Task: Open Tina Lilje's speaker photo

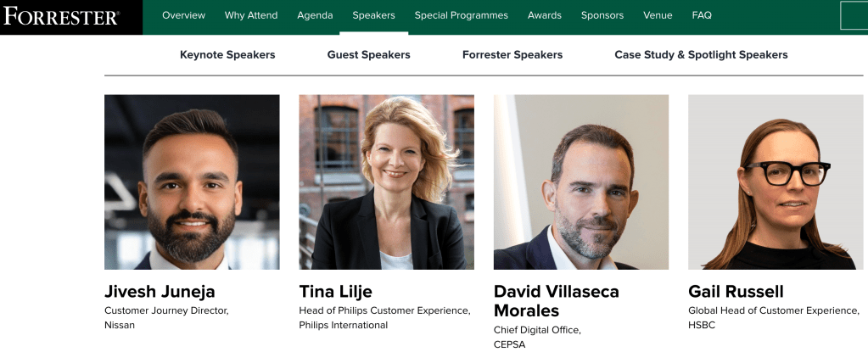Action: 386,182
